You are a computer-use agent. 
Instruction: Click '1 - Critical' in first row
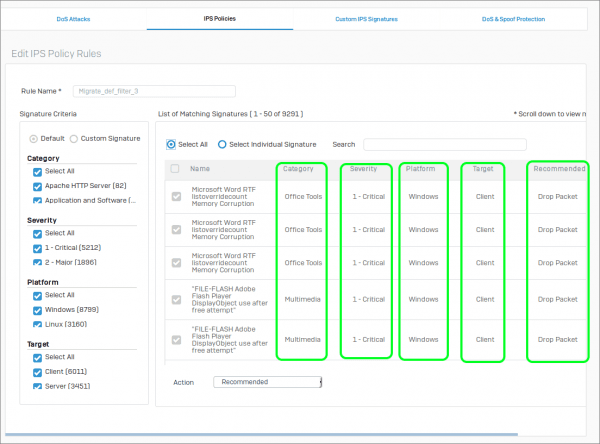coord(368,196)
